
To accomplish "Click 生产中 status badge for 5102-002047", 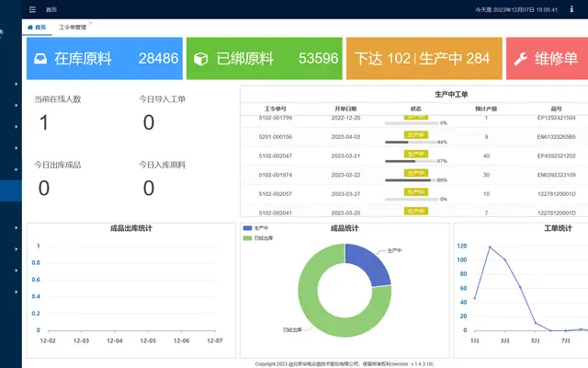I will pyautogui.click(x=416, y=154).
